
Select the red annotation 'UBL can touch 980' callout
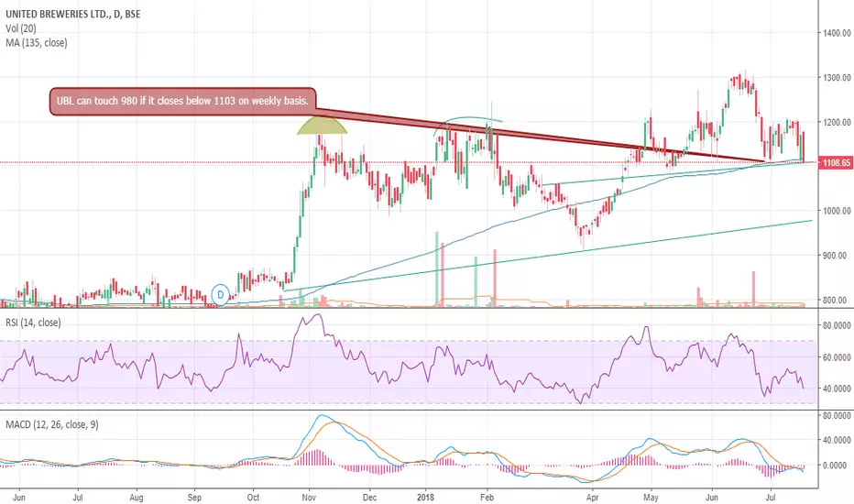183,101
